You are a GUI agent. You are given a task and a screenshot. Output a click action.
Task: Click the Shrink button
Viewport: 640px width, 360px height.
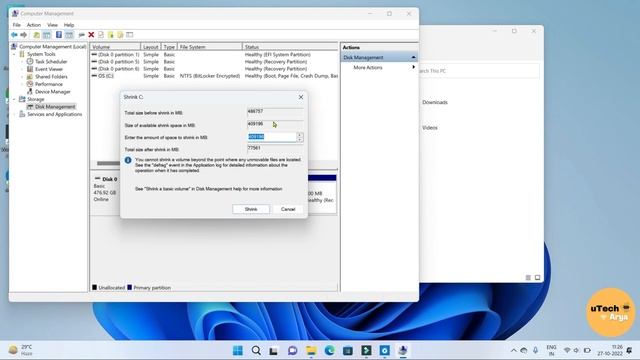point(251,209)
